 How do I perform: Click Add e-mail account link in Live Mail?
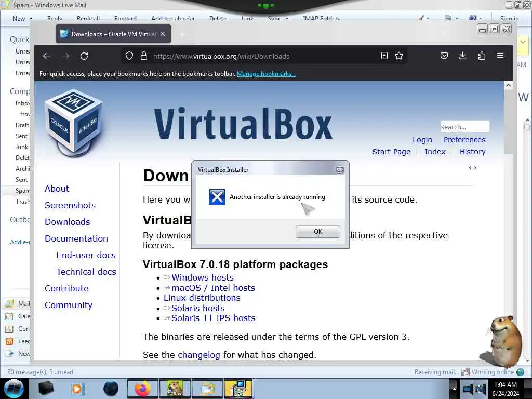click(x=20, y=242)
